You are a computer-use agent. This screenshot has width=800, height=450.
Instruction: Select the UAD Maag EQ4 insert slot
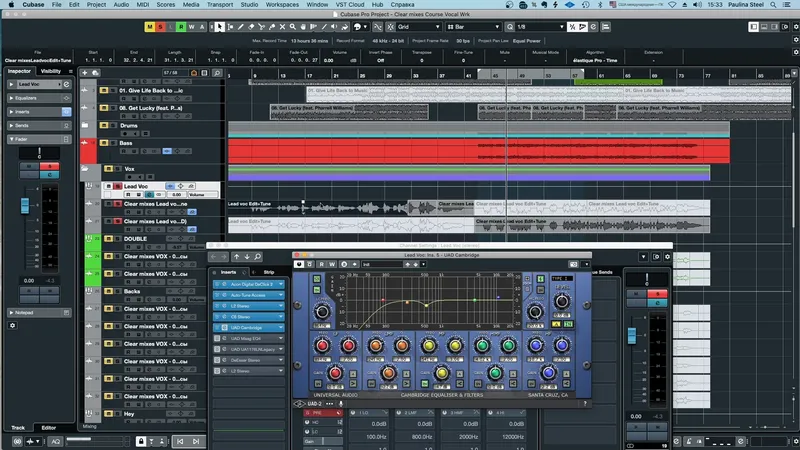pyautogui.click(x=248, y=338)
